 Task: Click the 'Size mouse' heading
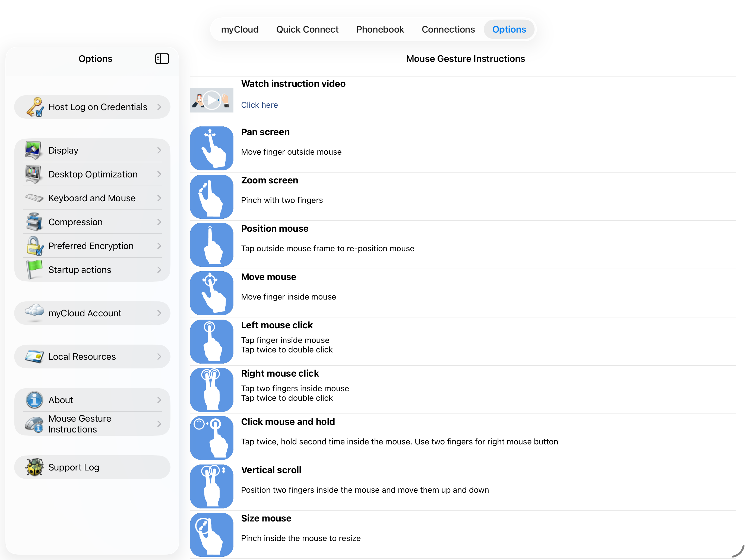click(266, 518)
